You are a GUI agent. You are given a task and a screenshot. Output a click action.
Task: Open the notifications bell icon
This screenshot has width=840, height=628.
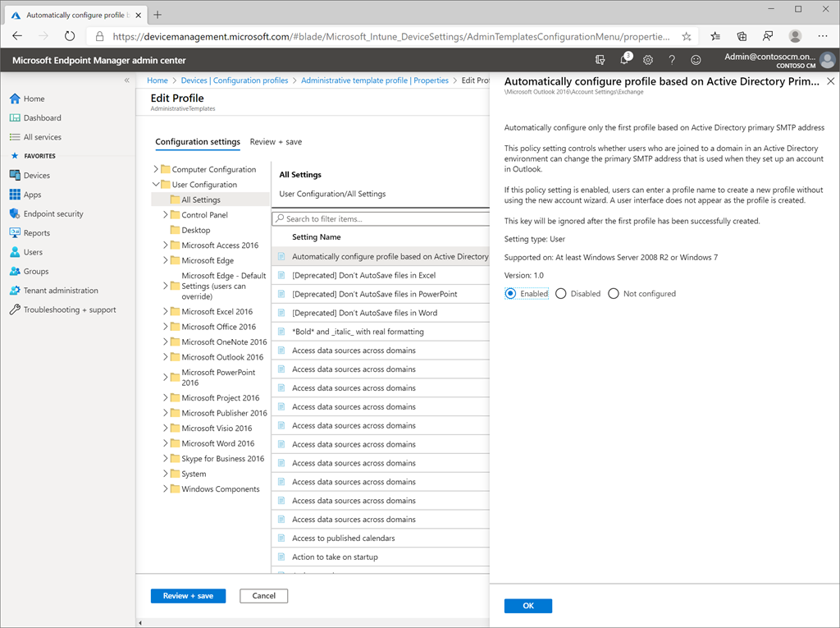point(625,60)
